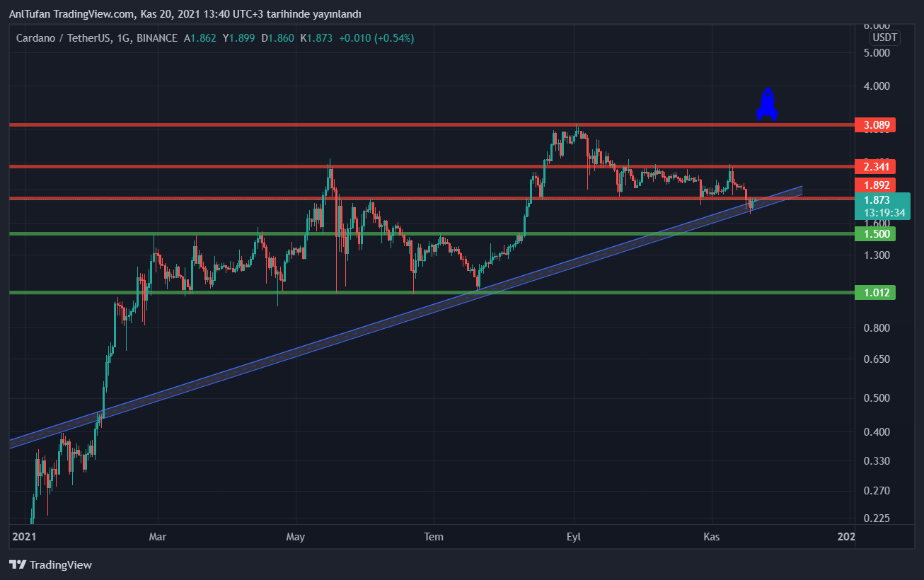
Task: Select the 2.341 red price label
Action: pos(875,167)
